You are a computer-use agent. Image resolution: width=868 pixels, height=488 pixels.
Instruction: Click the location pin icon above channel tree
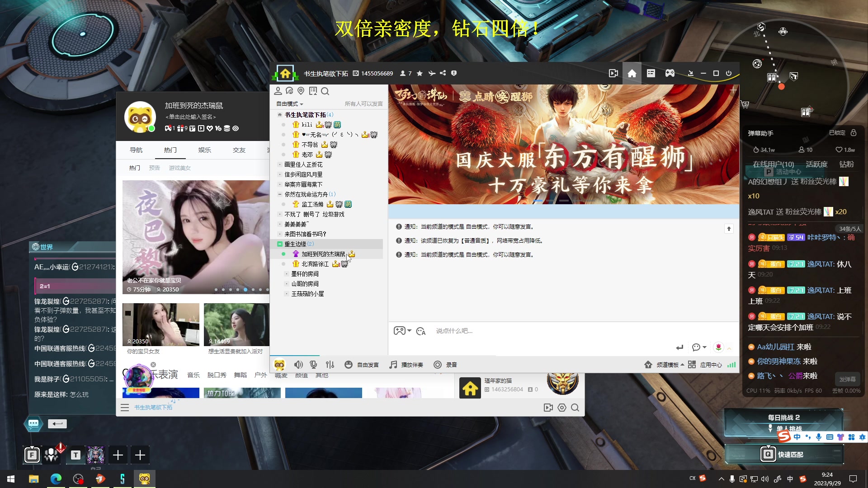(301, 91)
